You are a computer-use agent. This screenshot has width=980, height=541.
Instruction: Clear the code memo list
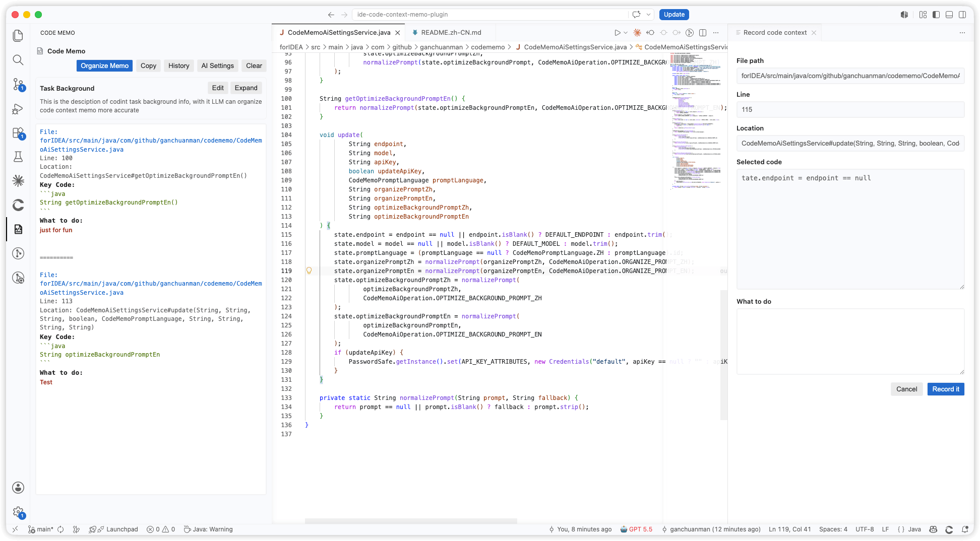[x=254, y=65]
